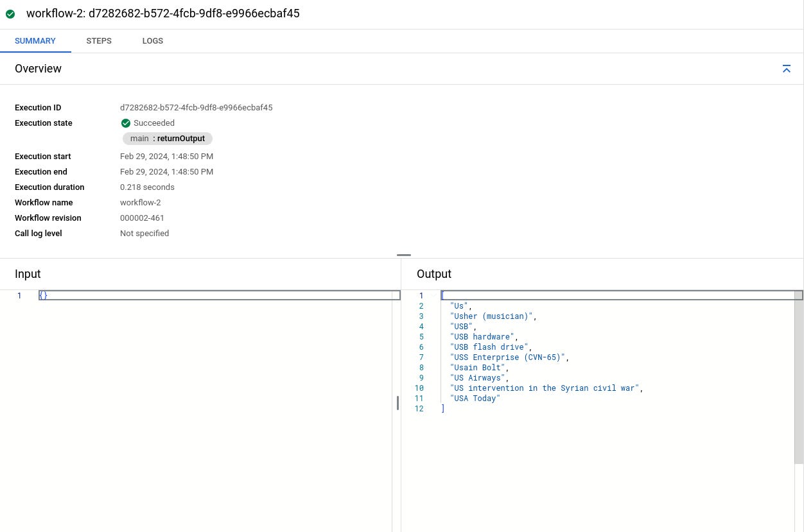Viewport: 804px width, 532px height.
Task: Switch to the STEPS tab
Action: point(99,41)
